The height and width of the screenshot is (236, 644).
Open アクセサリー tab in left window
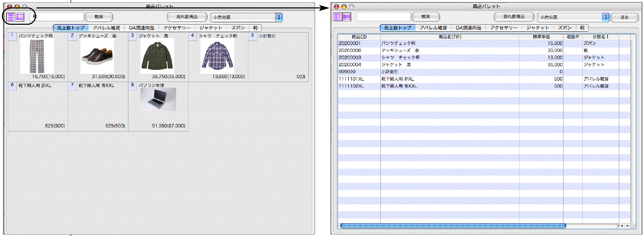(x=177, y=28)
